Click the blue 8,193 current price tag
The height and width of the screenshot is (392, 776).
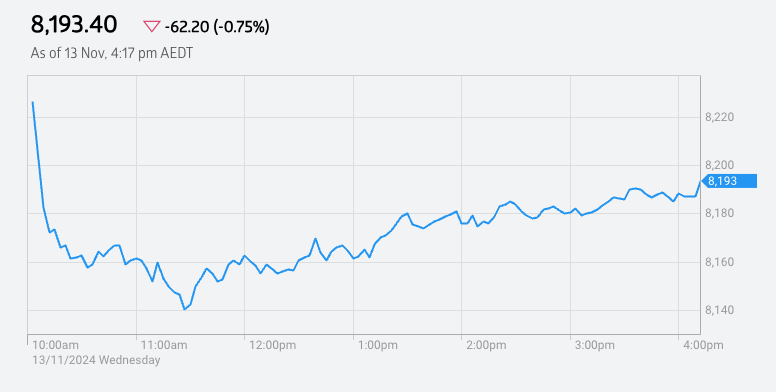(728, 181)
